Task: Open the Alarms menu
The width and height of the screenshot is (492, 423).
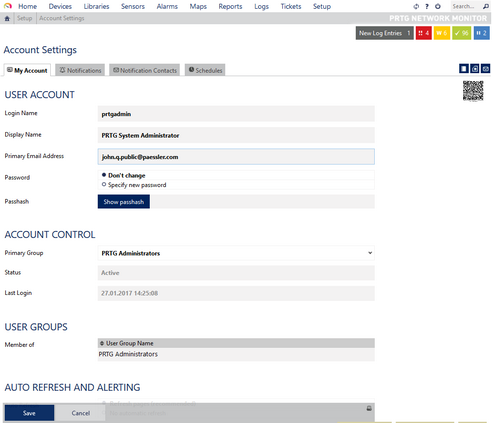Action: pyautogui.click(x=167, y=6)
